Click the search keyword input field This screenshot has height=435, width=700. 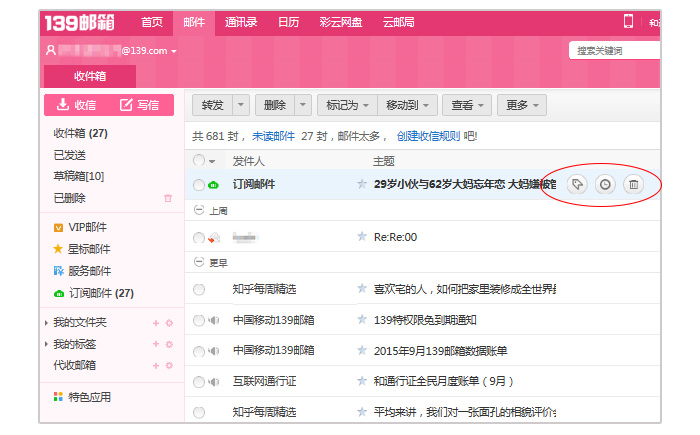tap(612, 50)
